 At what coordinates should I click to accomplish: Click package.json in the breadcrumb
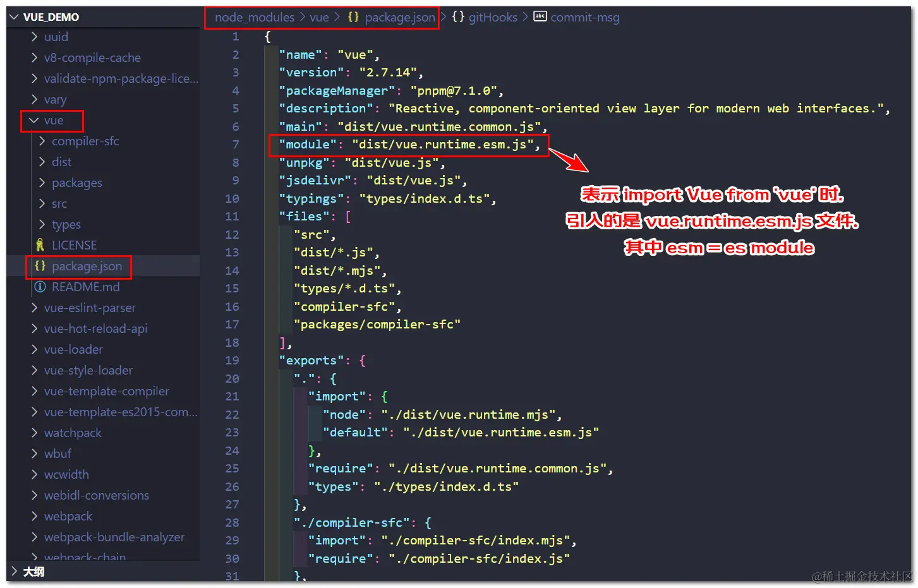pos(400,17)
